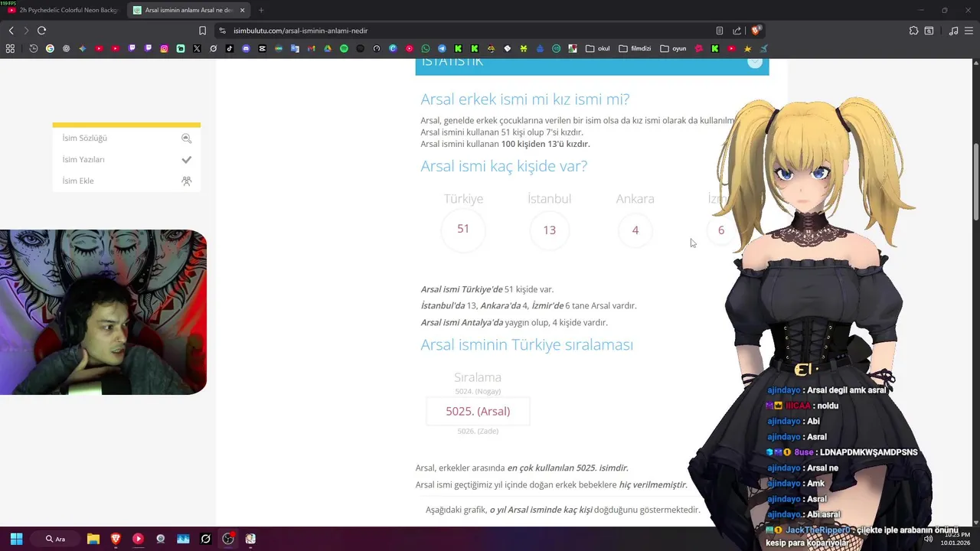Open the Google Translate bookmark
980x551 pixels.
click(x=295, y=48)
